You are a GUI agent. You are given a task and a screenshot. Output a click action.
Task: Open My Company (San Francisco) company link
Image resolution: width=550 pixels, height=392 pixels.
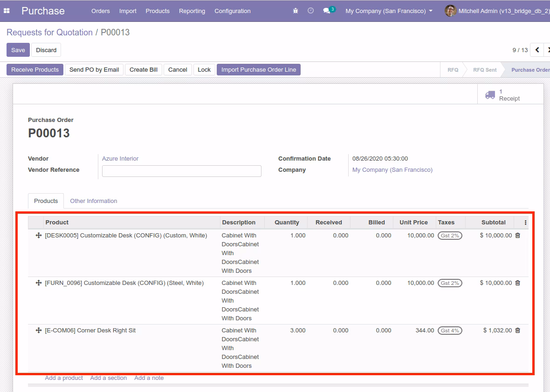392,170
